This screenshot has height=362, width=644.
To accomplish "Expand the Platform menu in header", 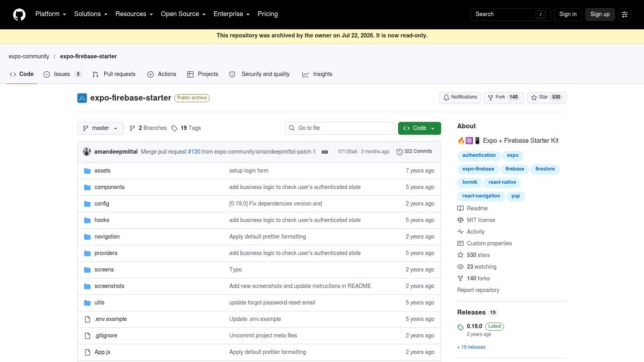I will (x=51, y=14).
